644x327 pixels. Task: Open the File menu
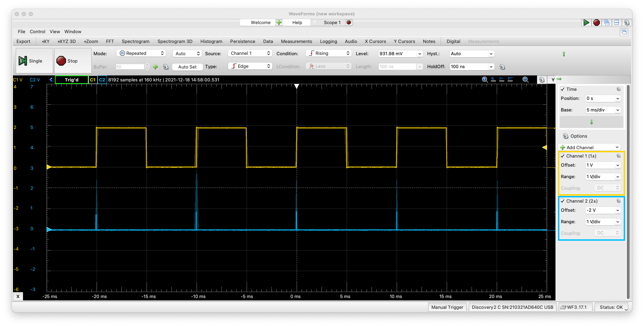tap(21, 31)
